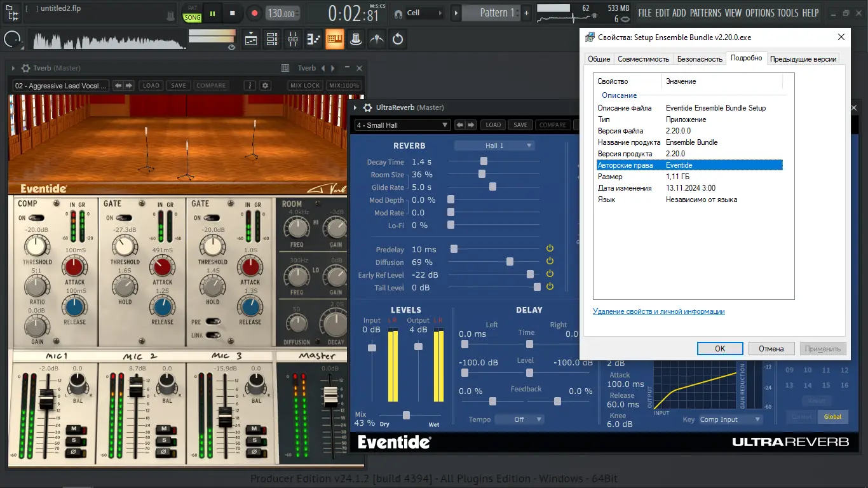Open the mixer window icon in toolbar

point(293,39)
